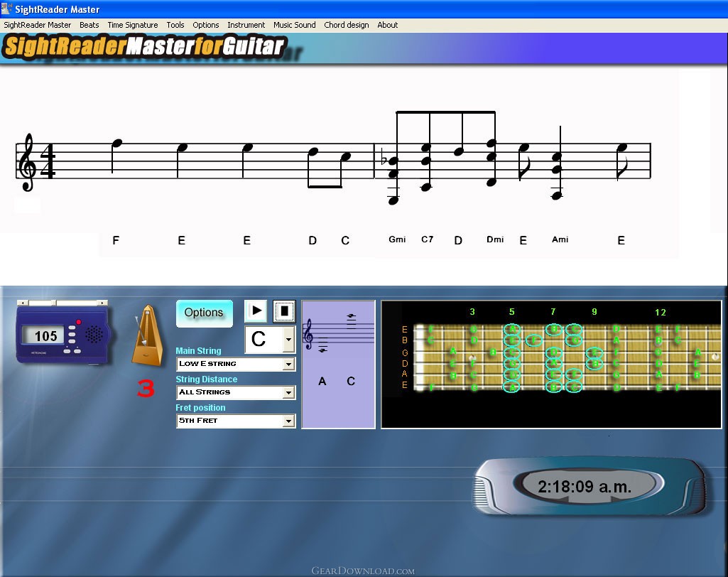728x577 pixels.
Task: Expand the key selector showing C
Action: (288, 339)
